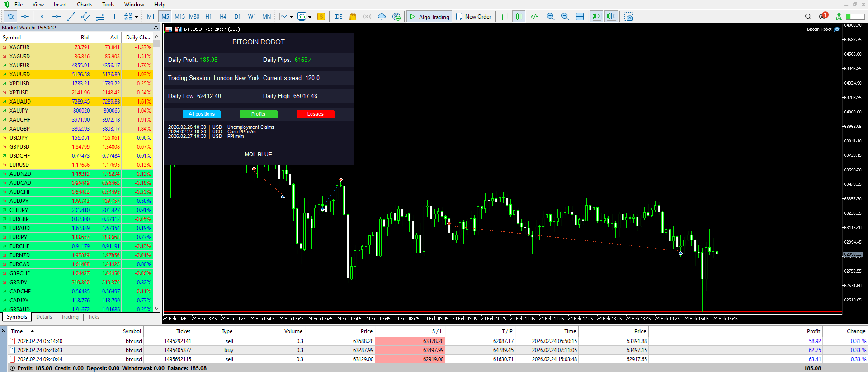Select the text label tool
The image size is (868, 372).
(114, 17)
